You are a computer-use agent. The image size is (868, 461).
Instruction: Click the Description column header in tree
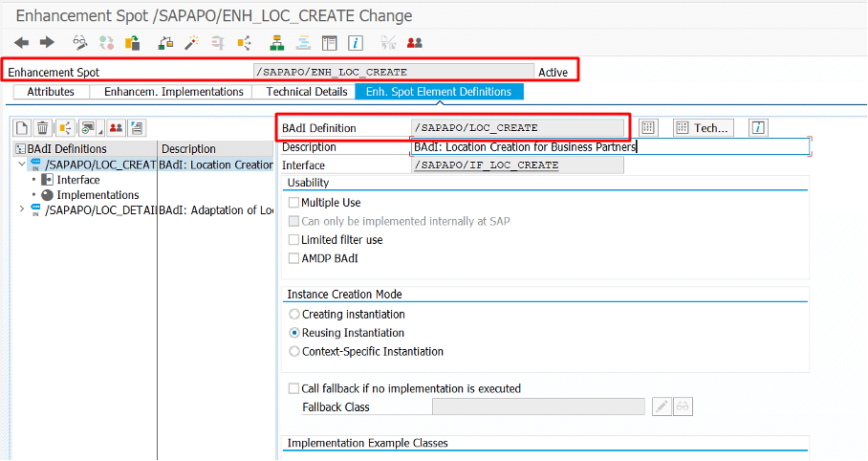215,148
